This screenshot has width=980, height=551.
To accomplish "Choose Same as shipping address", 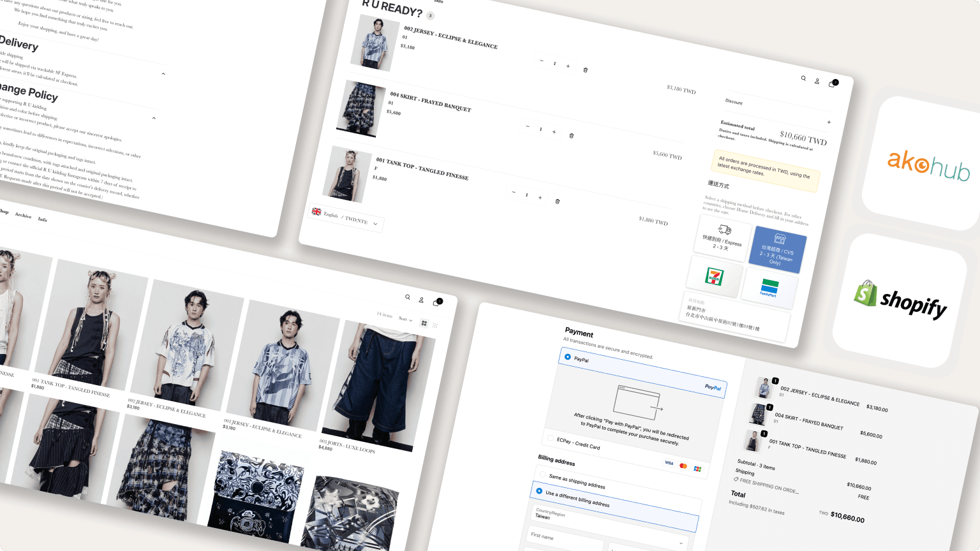I will (542, 474).
